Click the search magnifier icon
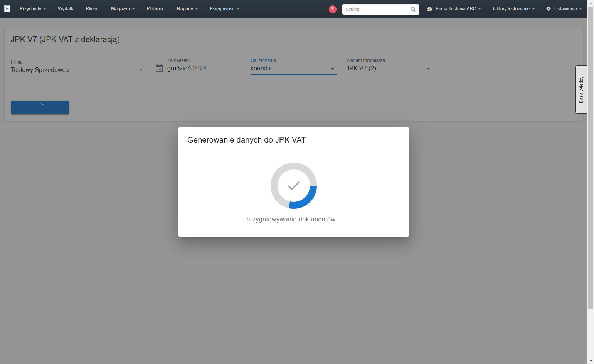This screenshot has width=594, height=364. 413,9
